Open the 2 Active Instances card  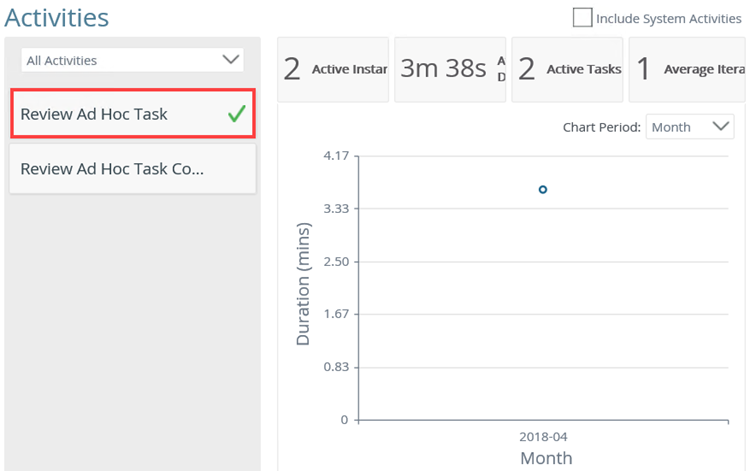[333, 69]
